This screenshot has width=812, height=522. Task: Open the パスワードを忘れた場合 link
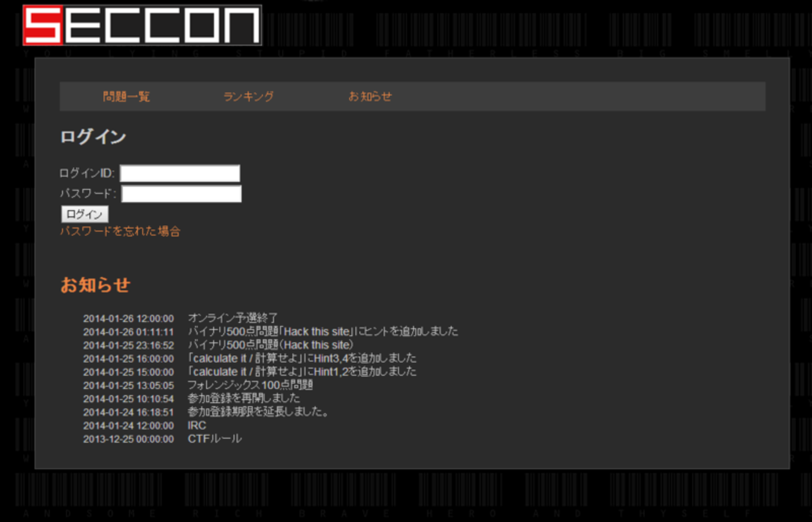pos(120,231)
